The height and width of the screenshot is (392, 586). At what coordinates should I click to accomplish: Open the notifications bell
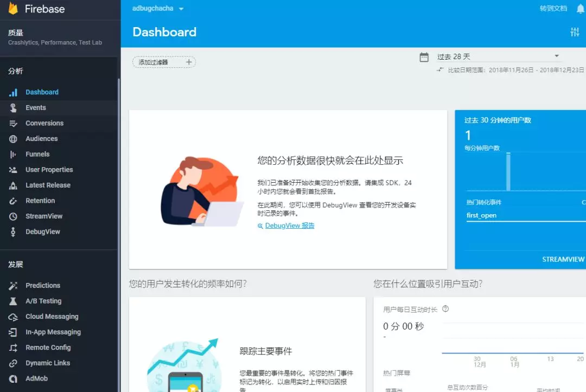click(581, 9)
